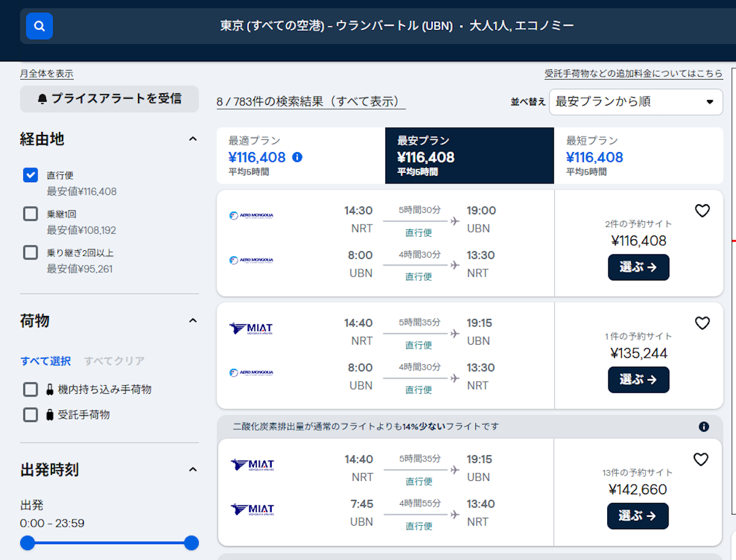Click the left departure time slider handle
The image size is (736, 560).
pyautogui.click(x=28, y=543)
